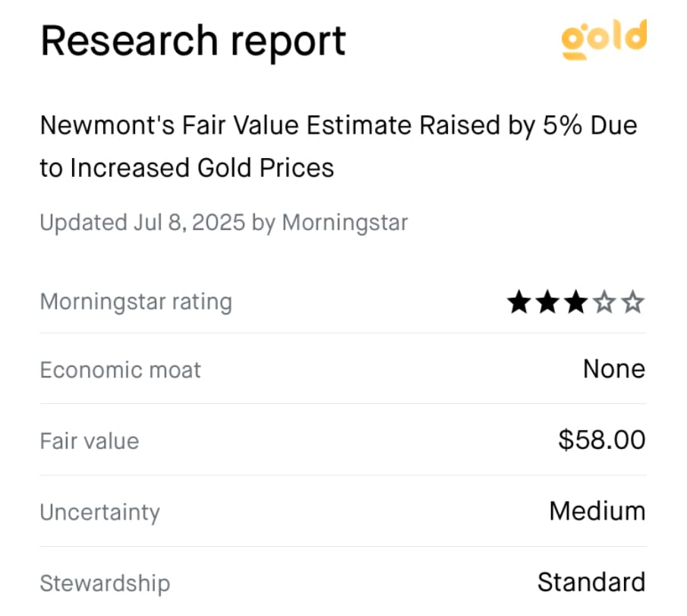687x616 pixels.
Task: Click 'to Increased Gold Prices' headline line
Action: click(x=187, y=168)
